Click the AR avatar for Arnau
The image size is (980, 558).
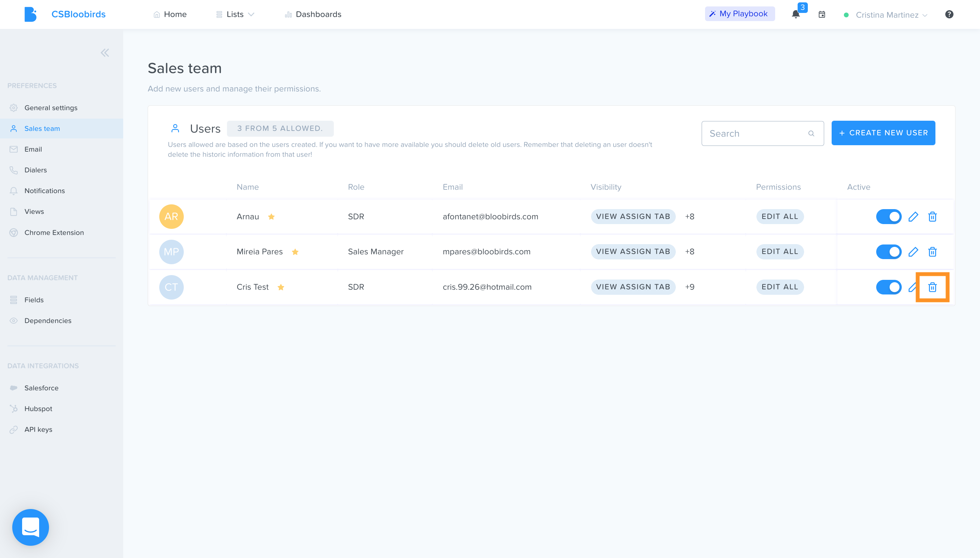(171, 217)
